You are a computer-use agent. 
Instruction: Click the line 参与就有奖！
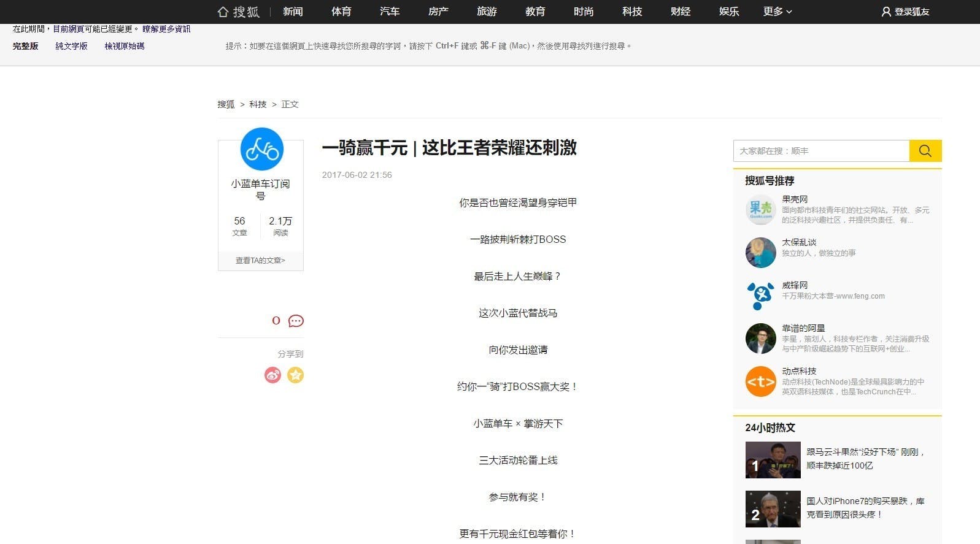pos(518,497)
